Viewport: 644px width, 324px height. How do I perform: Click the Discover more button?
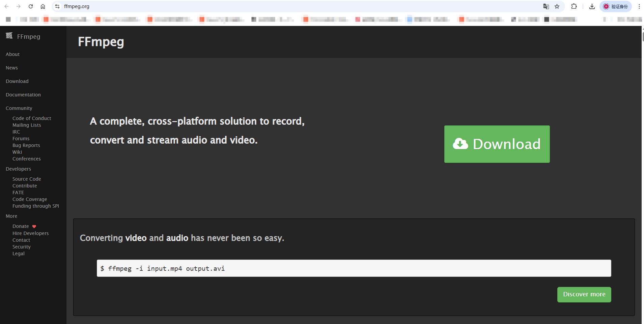(x=584, y=294)
